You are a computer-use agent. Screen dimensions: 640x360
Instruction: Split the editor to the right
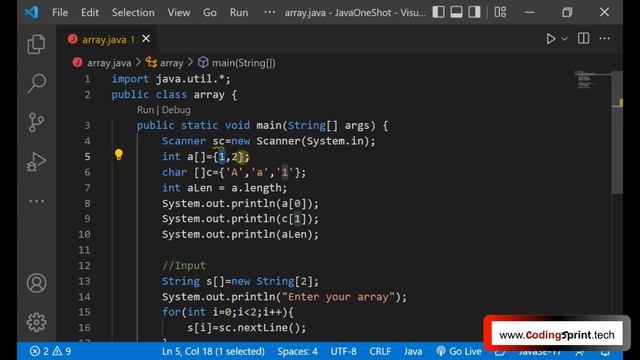click(583, 38)
